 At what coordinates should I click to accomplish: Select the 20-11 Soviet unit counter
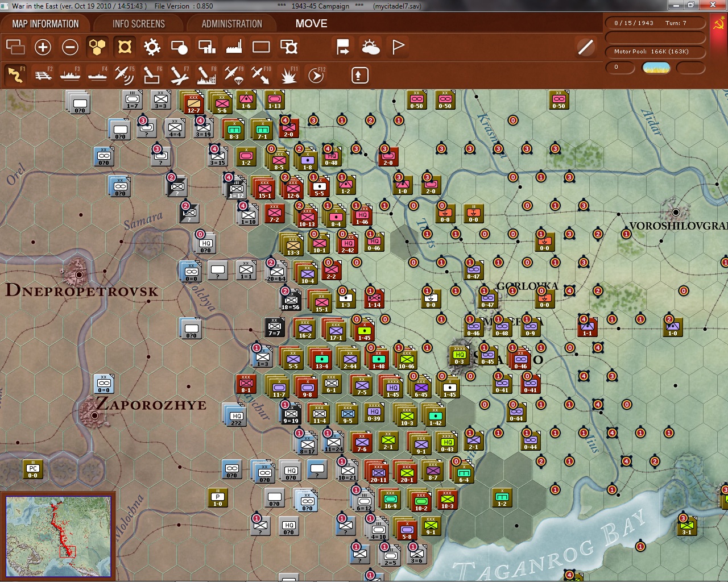tap(378, 473)
